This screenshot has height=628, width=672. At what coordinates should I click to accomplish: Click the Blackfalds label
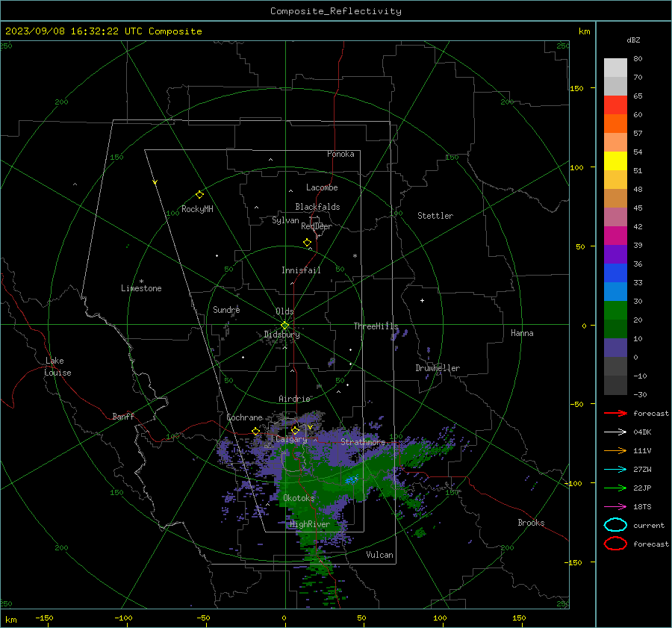pyautogui.click(x=317, y=207)
